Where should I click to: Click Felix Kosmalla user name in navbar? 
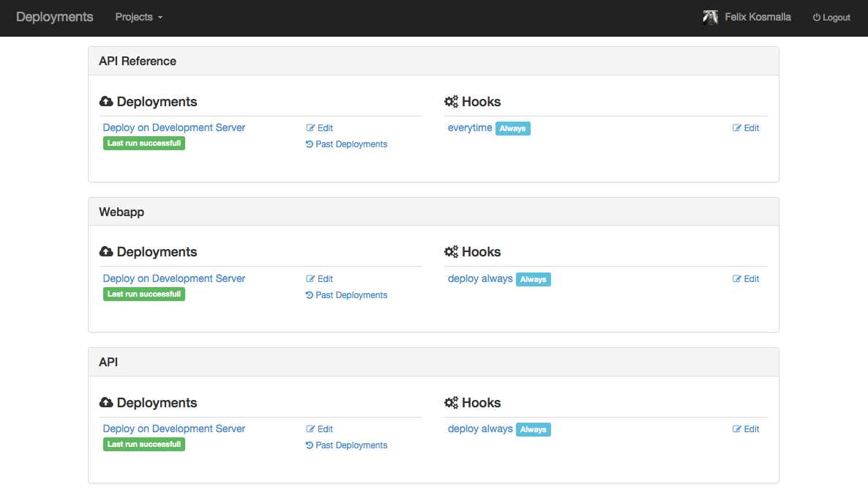757,17
